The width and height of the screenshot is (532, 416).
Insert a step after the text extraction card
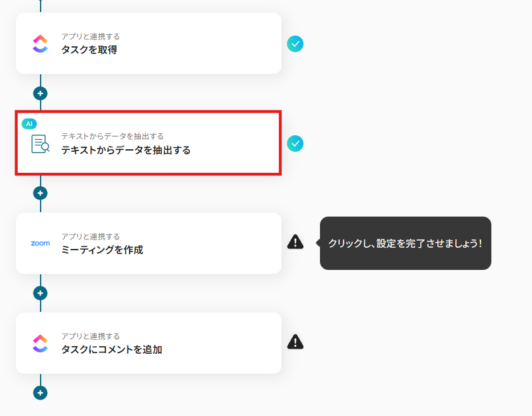(41, 193)
